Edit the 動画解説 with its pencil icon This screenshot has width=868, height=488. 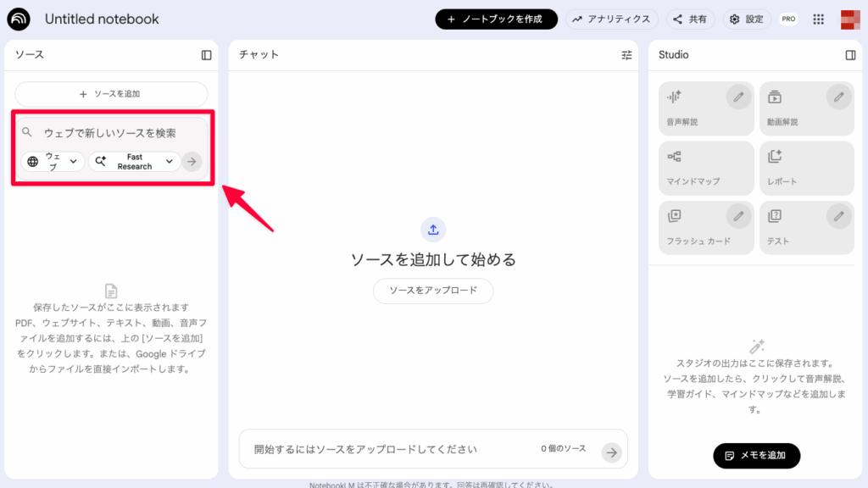point(838,96)
